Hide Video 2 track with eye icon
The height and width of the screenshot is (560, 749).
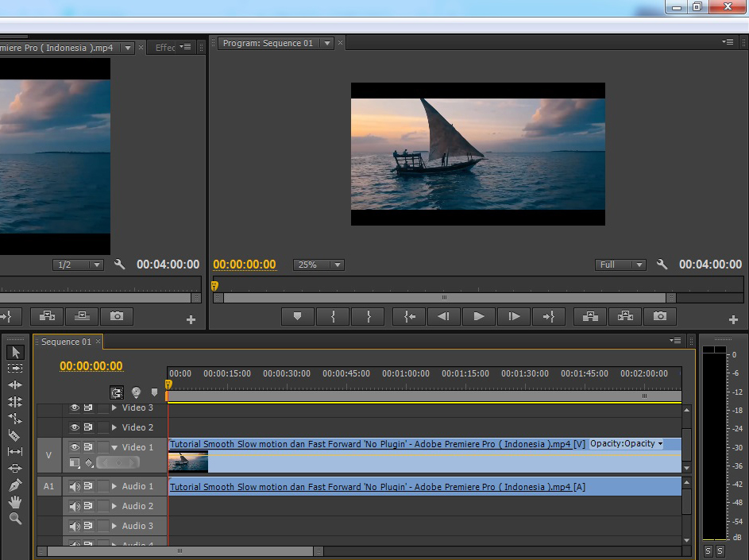click(x=75, y=427)
